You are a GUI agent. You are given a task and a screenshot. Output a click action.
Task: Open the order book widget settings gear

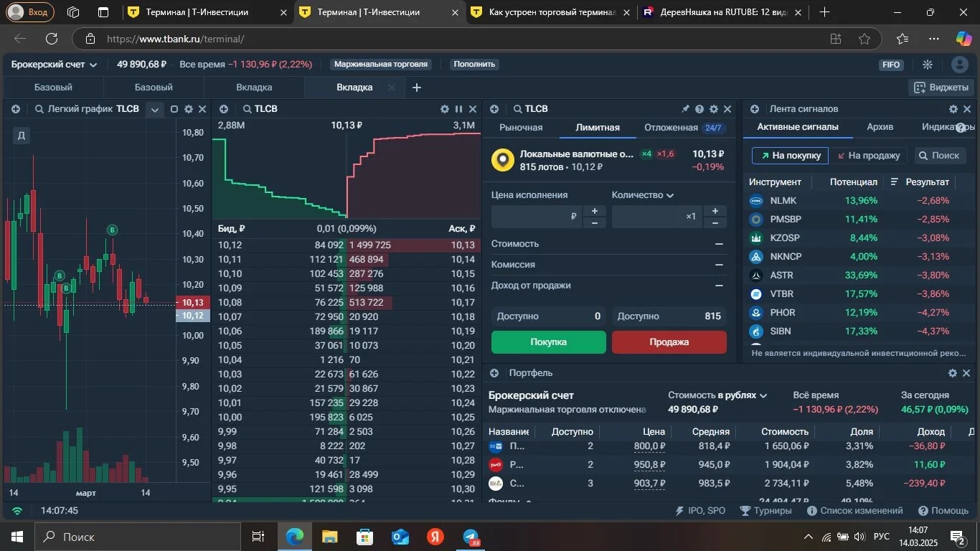(445, 109)
